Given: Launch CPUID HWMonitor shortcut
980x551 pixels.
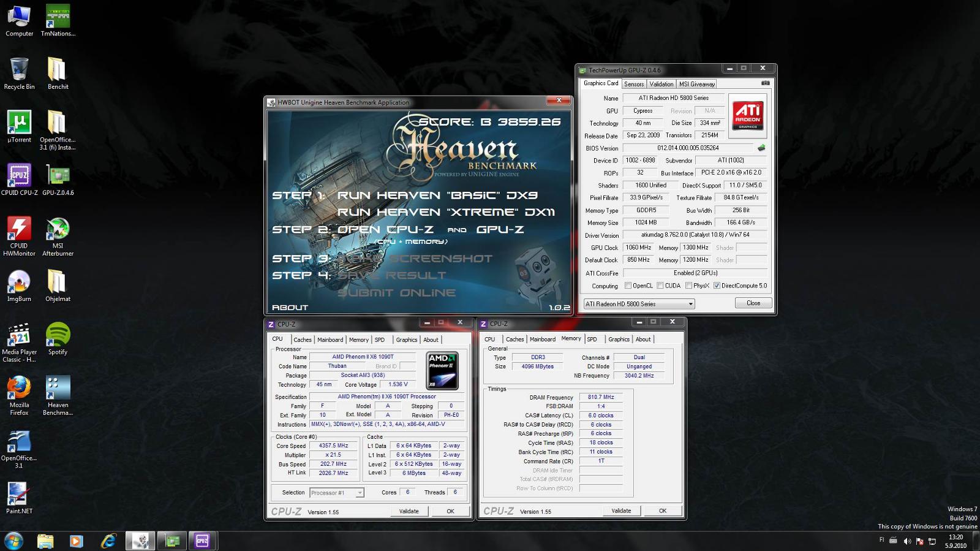Looking at the screenshot, I should [x=19, y=236].
